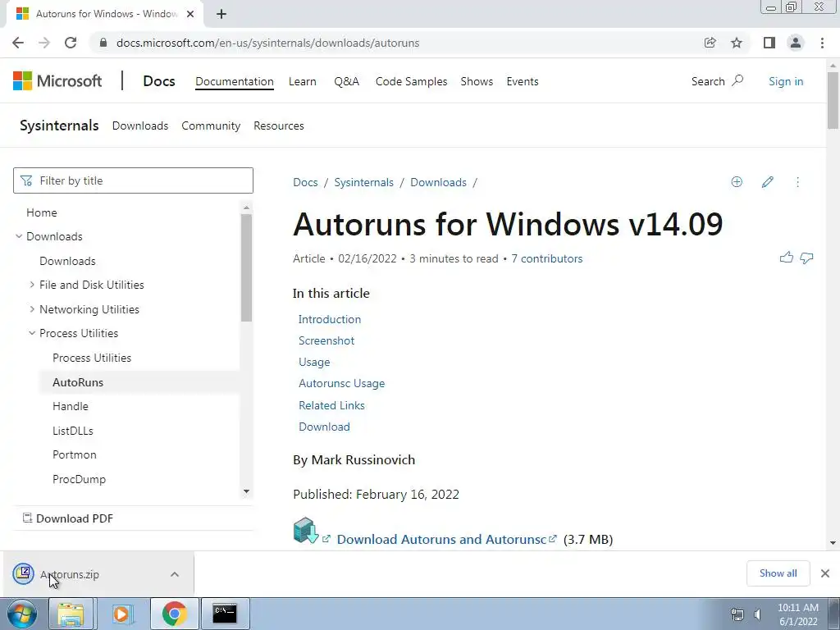Open the Learn menu item
The height and width of the screenshot is (630, 840).
(x=302, y=81)
